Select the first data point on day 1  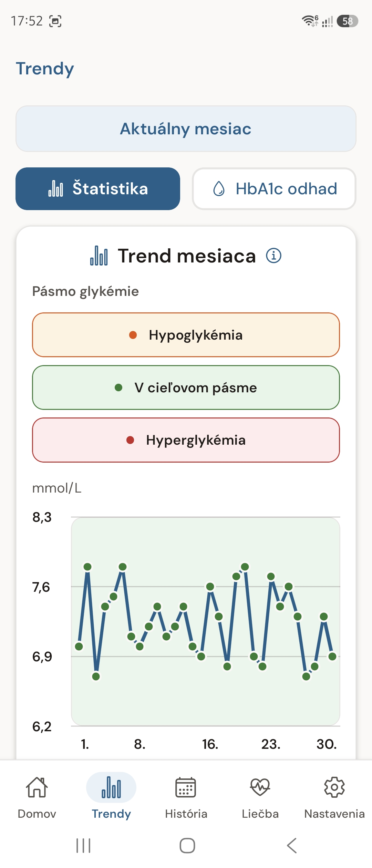(79, 647)
